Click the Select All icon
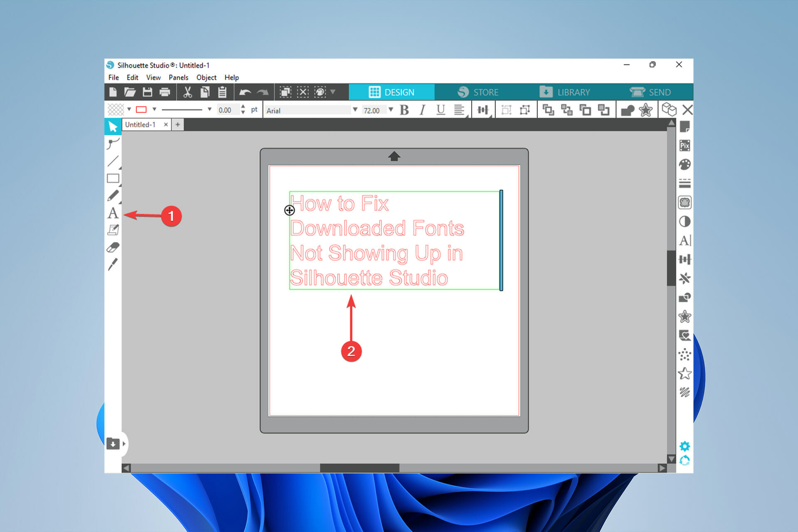 (x=286, y=92)
